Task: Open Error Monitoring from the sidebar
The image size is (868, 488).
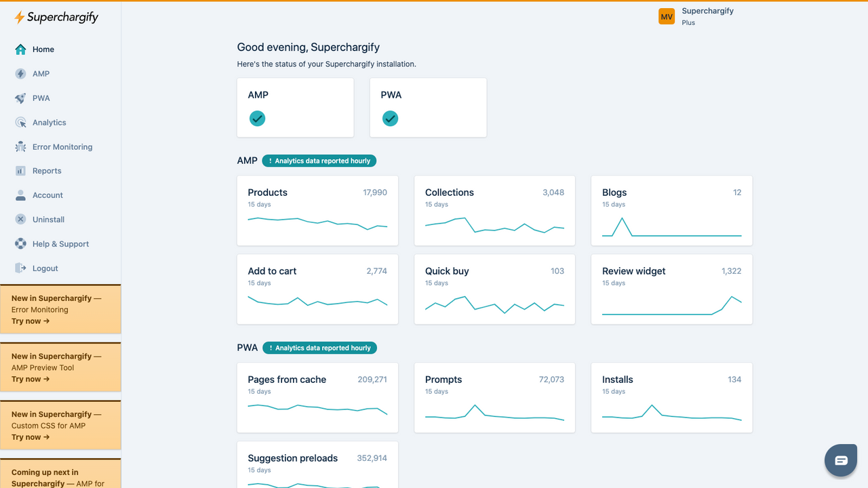Action: (x=21, y=146)
